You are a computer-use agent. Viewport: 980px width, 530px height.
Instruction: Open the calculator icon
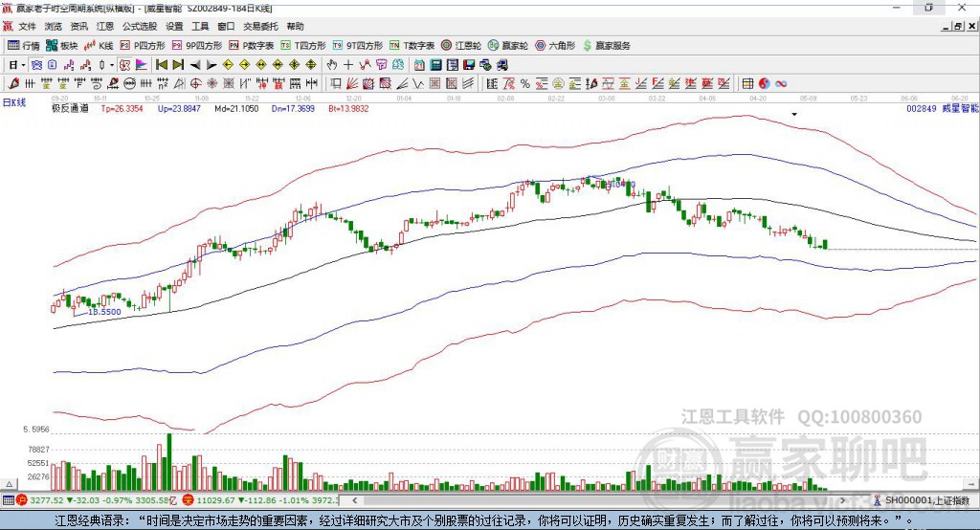[435, 65]
